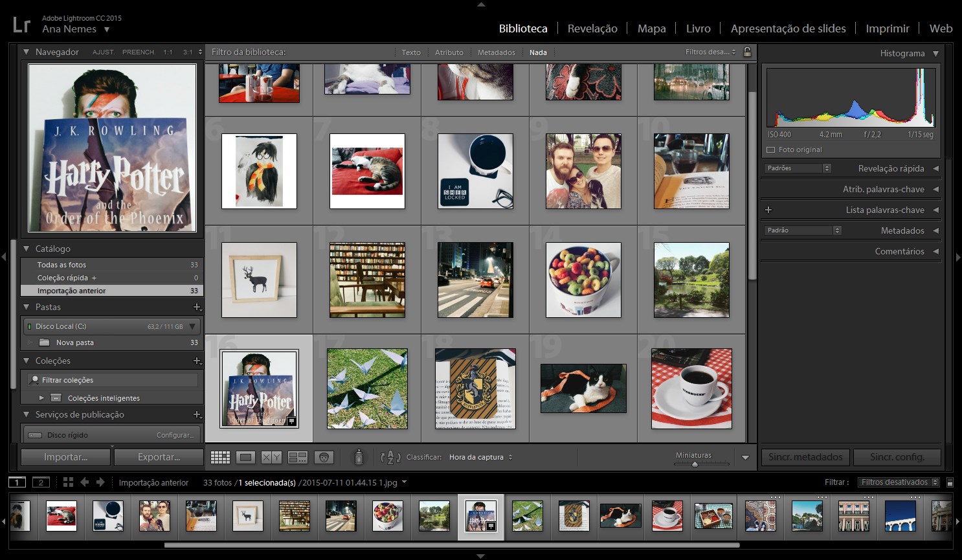The height and width of the screenshot is (560, 962).
Task: Open the Revelação module
Action: 592,28
